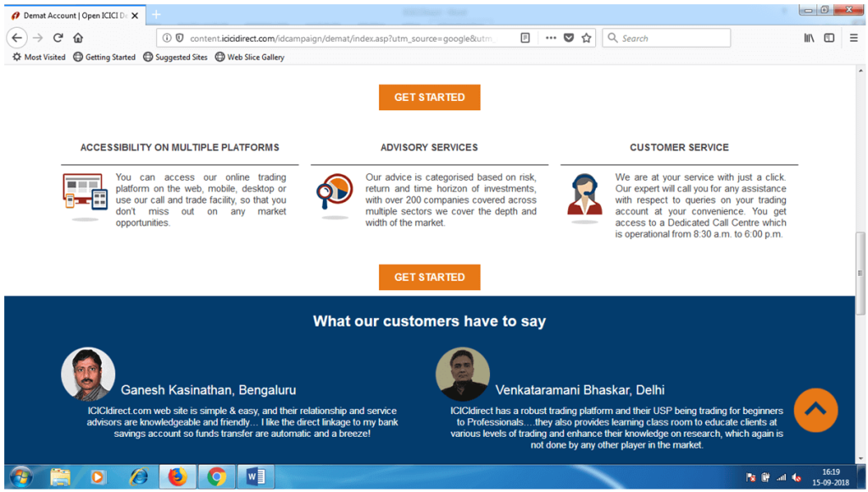The height and width of the screenshot is (492, 868).
Task: Open a new tab with plus button
Action: (x=157, y=15)
